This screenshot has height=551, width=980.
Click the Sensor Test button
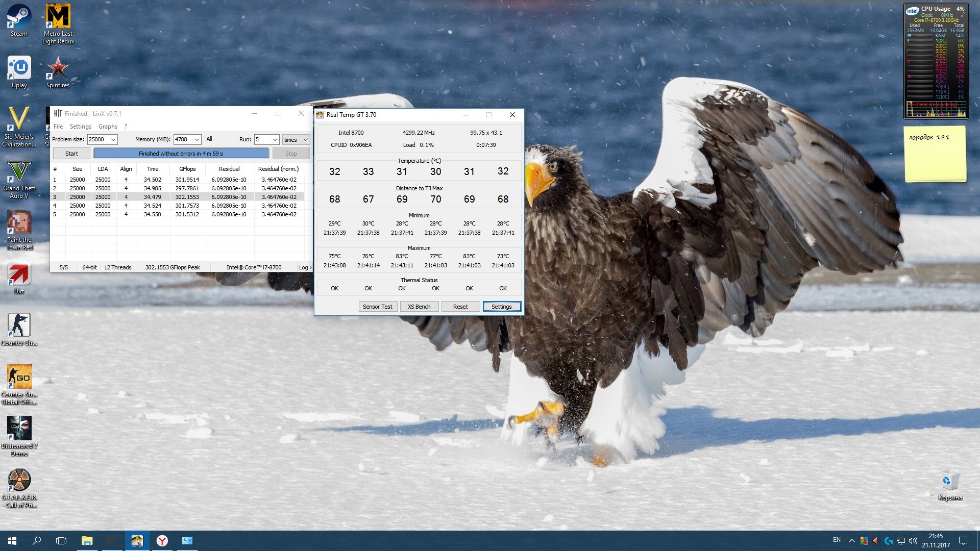coord(377,307)
